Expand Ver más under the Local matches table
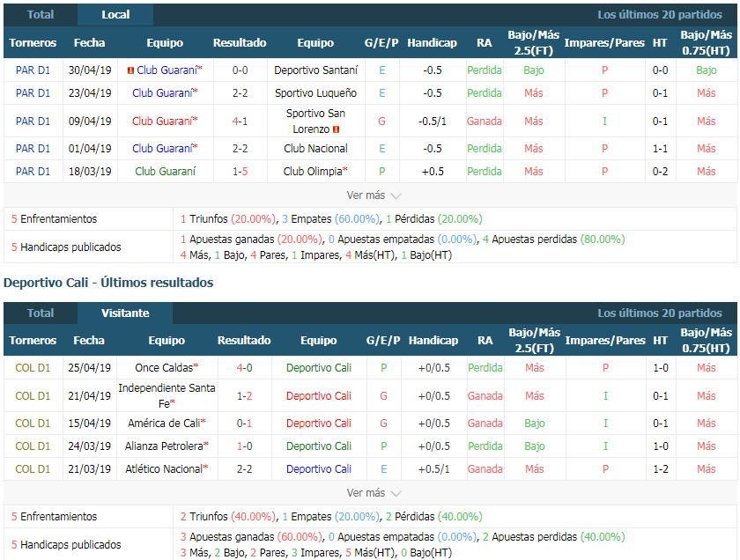This screenshot has width=740, height=560. pyautogui.click(x=374, y=195)
